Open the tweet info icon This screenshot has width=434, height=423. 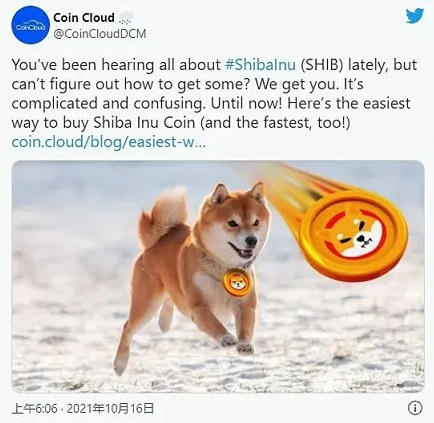pos(415,408)
